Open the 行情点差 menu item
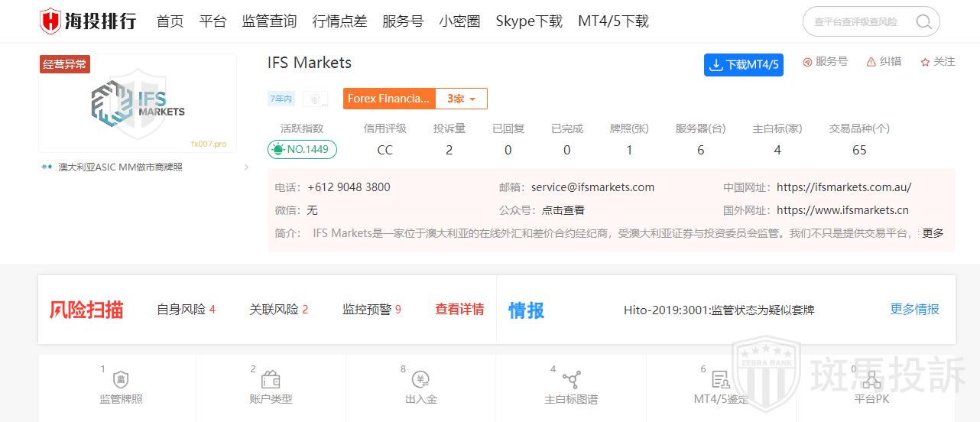Viewport: 980px width, 422px height. point(339,21)
